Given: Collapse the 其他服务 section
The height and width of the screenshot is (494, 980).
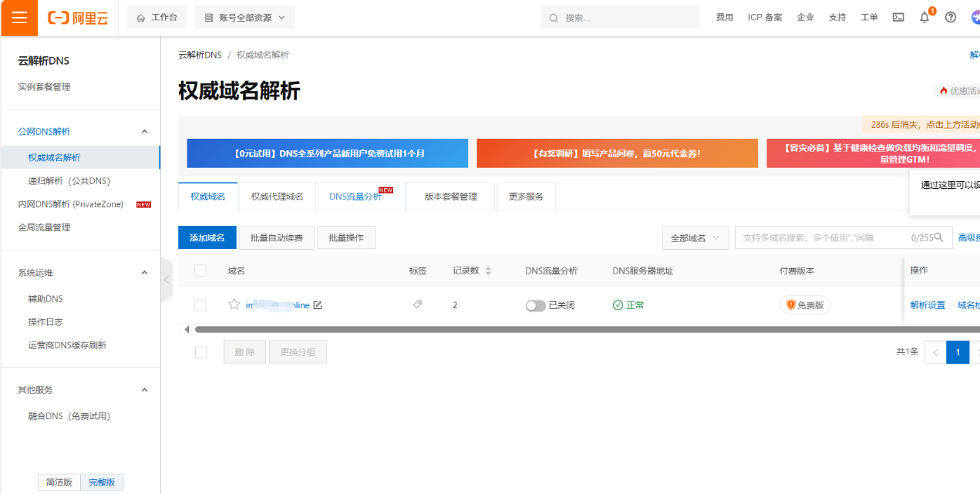Looking at the screenshot, I should [x=144, y=390].
